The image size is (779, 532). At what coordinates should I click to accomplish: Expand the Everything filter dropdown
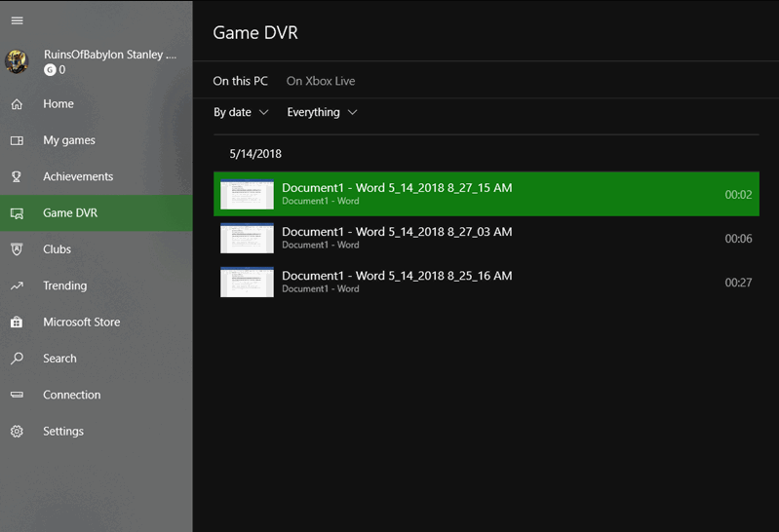pos(322,112)
